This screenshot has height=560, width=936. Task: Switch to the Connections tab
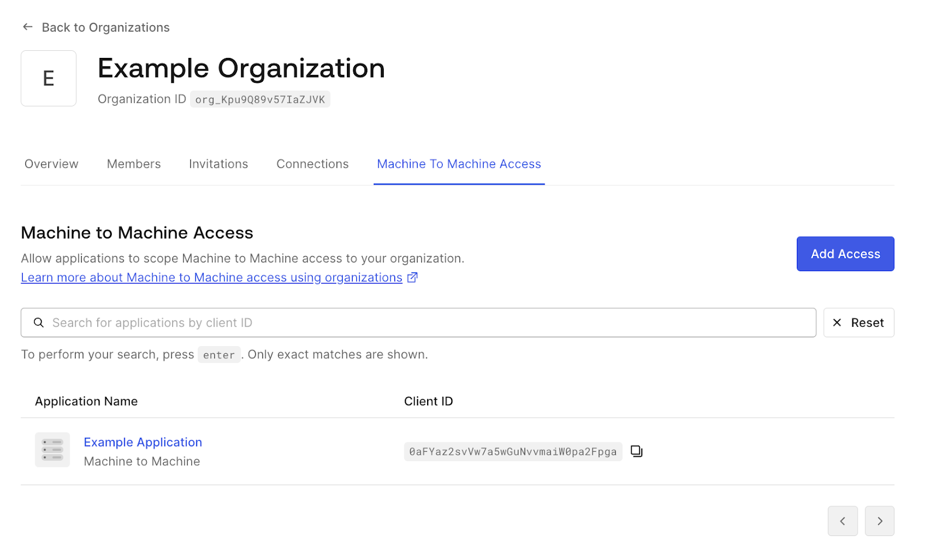[312, 164]
